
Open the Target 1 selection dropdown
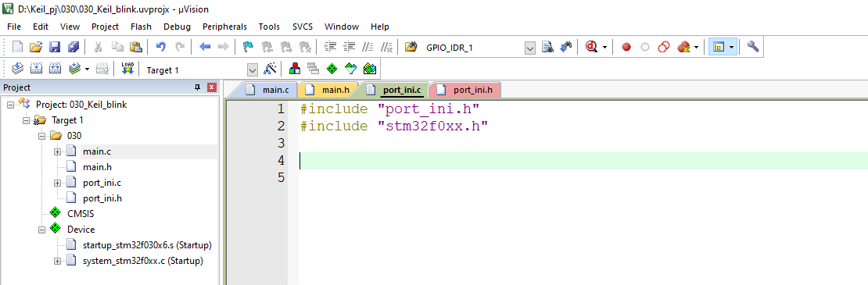(x=253, y=70)
